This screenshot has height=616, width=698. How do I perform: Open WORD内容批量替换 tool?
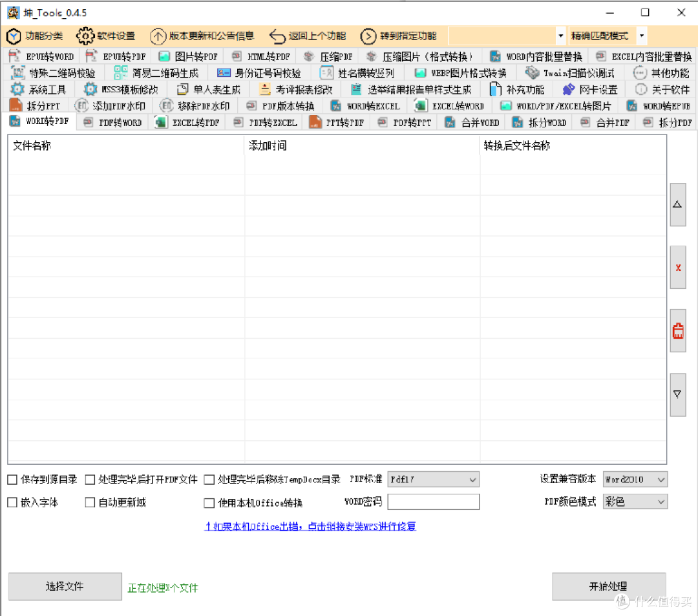[x=536, y=56]
